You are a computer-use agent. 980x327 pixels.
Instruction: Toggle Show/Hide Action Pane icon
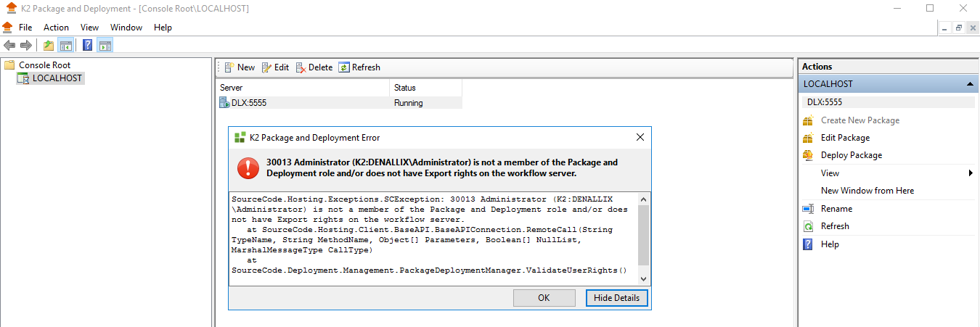pos(105,46)
